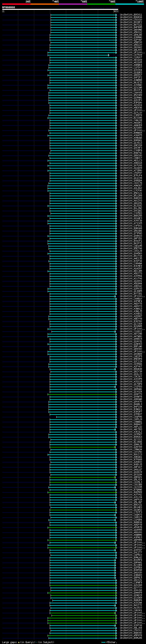Pick the UniRef100_B6JE33 label

(131, 82)
